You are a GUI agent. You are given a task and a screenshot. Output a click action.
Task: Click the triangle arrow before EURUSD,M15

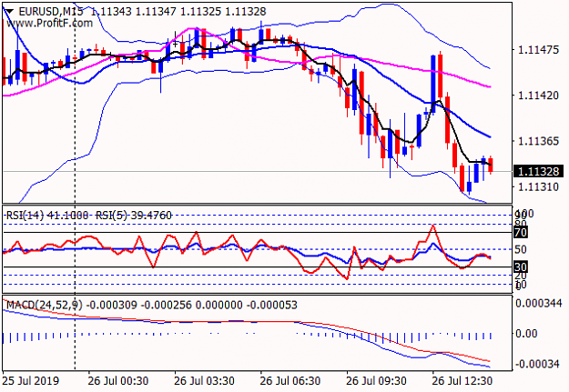[9, 12]
